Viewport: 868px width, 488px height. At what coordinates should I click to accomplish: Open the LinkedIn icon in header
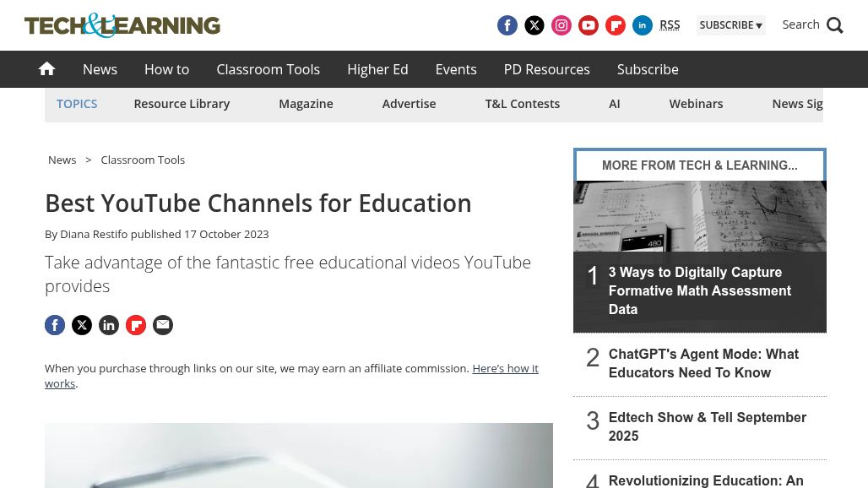click(x=643, y=25)
